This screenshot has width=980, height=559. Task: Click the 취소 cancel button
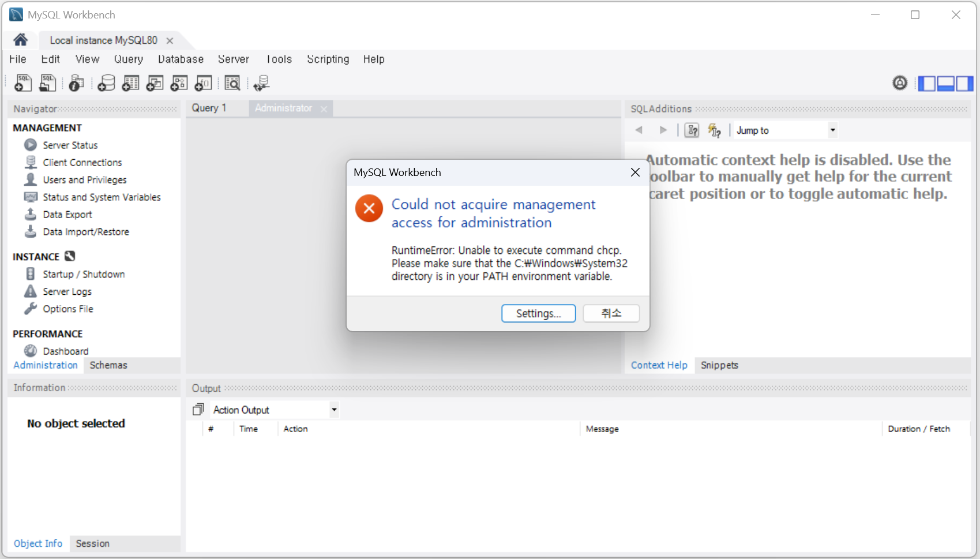click(611, 313)
